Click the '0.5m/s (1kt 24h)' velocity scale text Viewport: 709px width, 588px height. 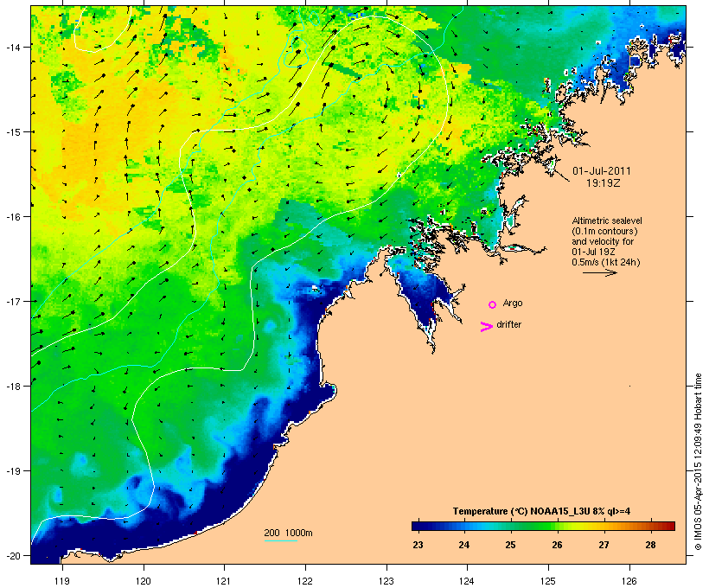pyautogui.click(x=606, y=262)
